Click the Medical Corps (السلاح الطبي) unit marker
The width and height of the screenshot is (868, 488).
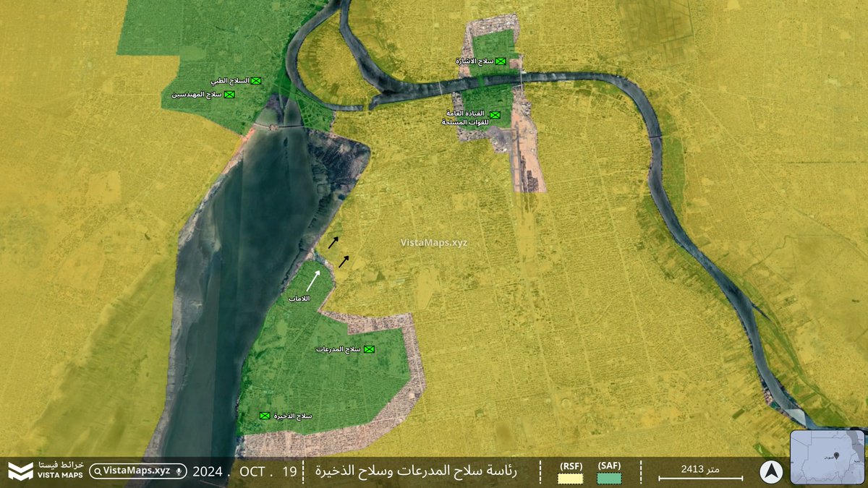[255, 81]
